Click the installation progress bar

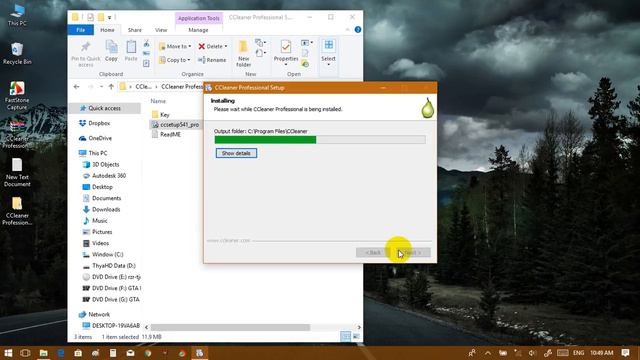(x=320, y=140)
